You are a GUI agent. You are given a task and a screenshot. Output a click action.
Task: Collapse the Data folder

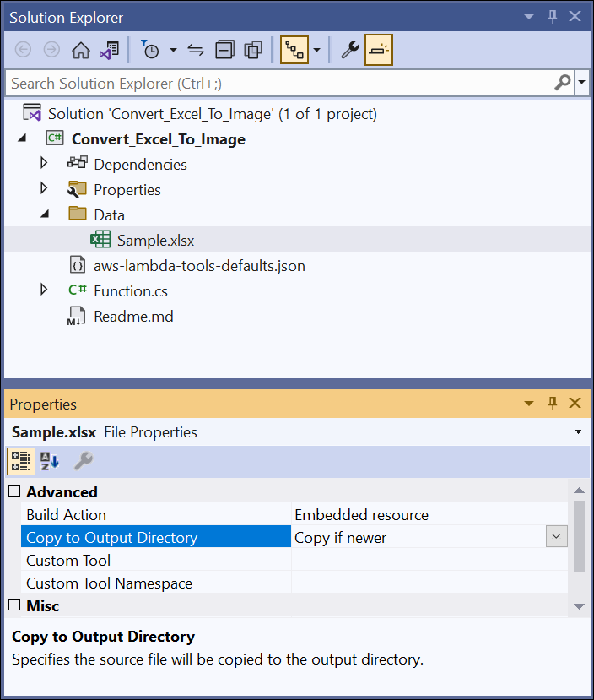[x=45, y=214]
